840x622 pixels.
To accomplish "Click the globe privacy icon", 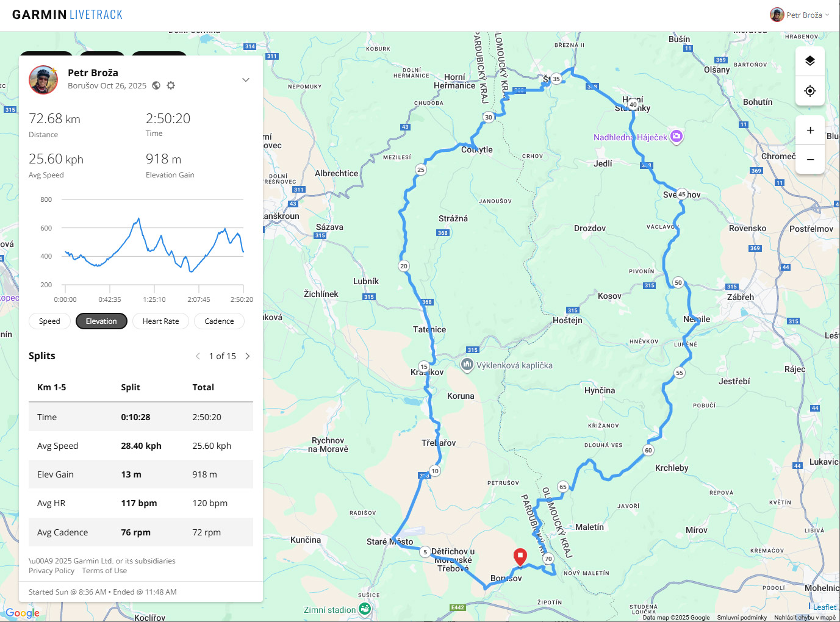I will click(x=156, y=85).
